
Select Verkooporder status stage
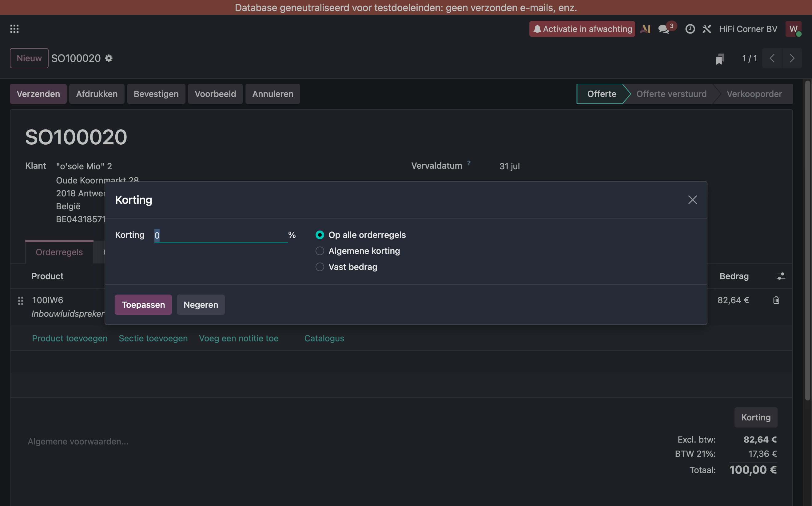click(754, 94)
